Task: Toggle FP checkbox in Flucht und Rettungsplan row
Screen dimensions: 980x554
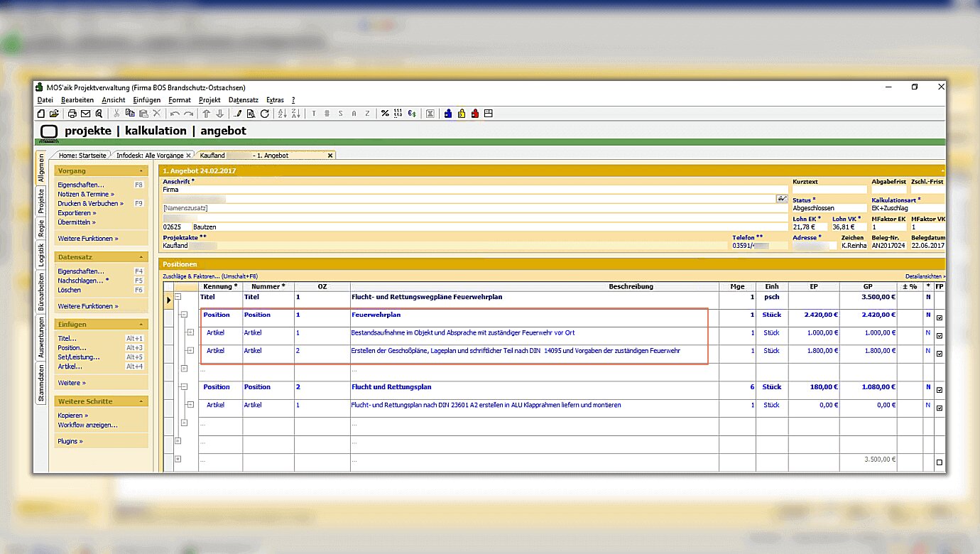Action: pyautogui.click(x=940, y=390)
